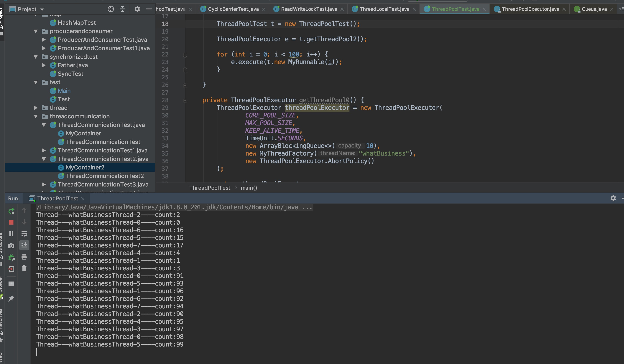Toggle scroll to end of console
The height and width of the screenshot is (364, 624).
point(24,245)
